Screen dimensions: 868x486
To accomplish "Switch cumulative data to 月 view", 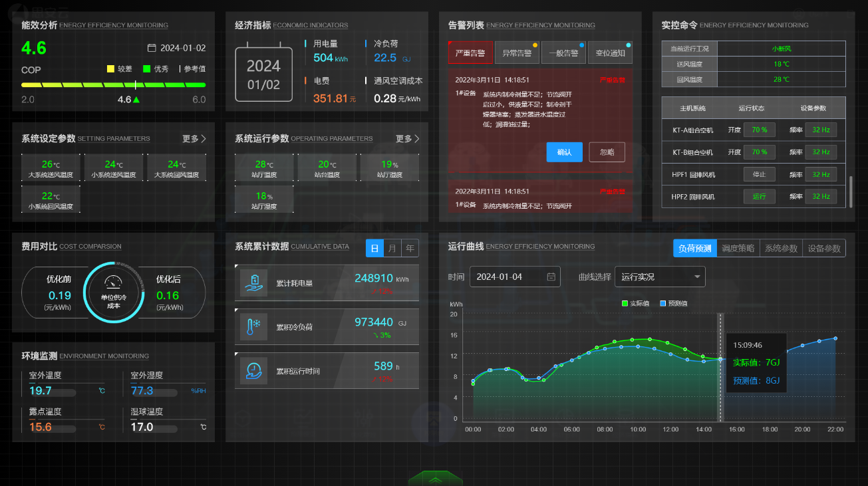I will [392, 248].
